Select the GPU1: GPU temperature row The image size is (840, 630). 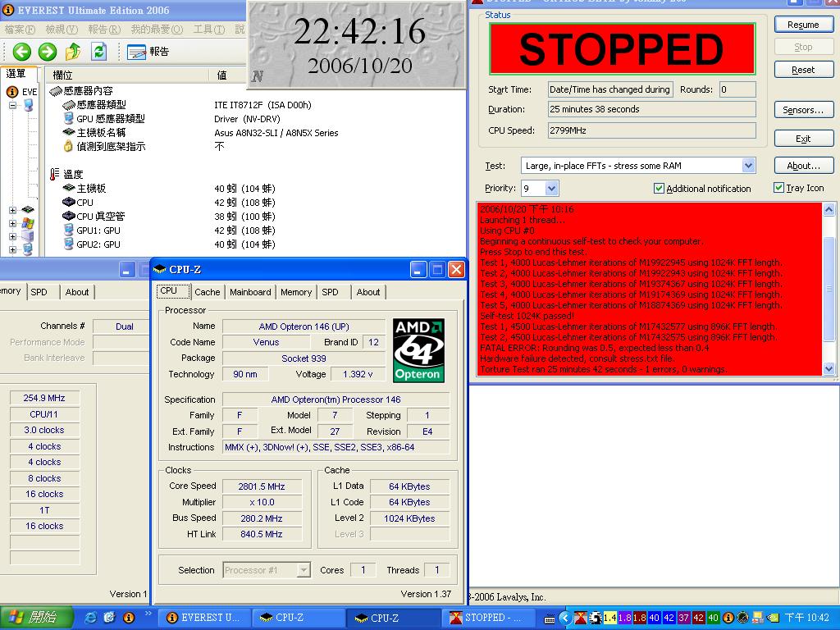[x=92, y=231]
